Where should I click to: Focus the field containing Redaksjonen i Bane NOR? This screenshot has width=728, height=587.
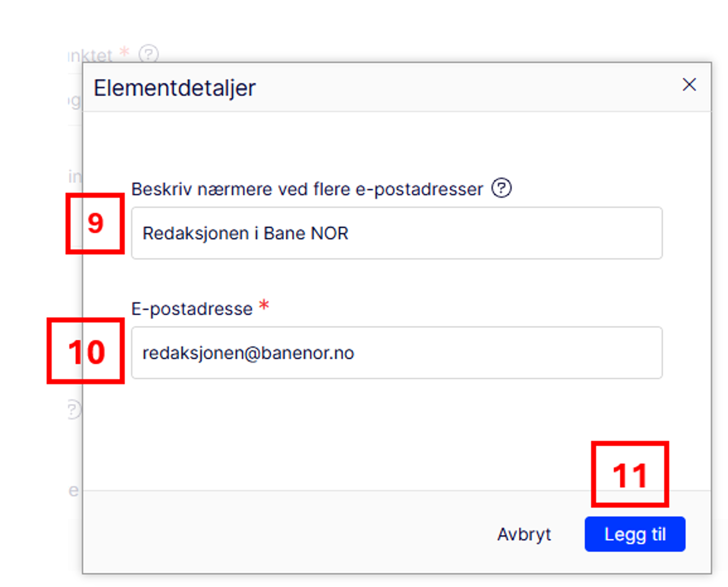coord(396,233)
